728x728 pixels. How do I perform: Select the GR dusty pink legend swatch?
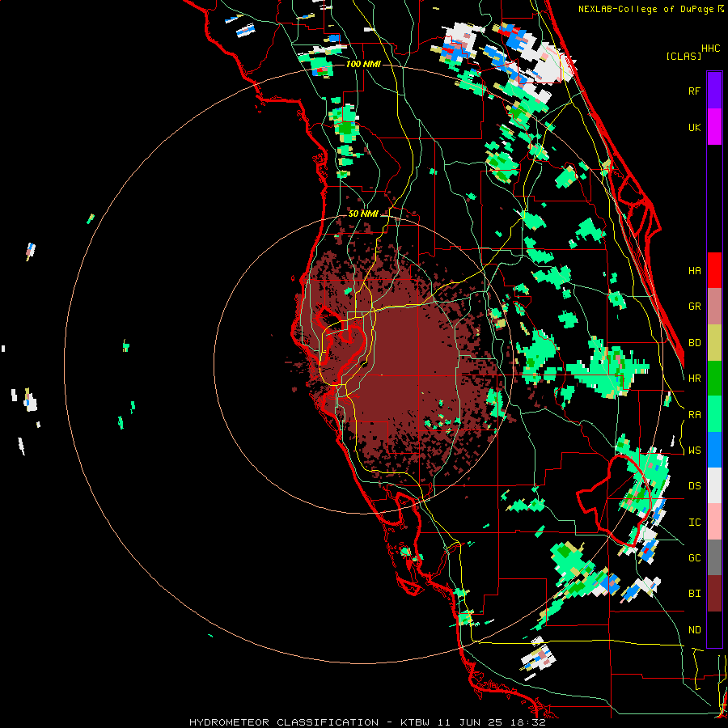714,307
